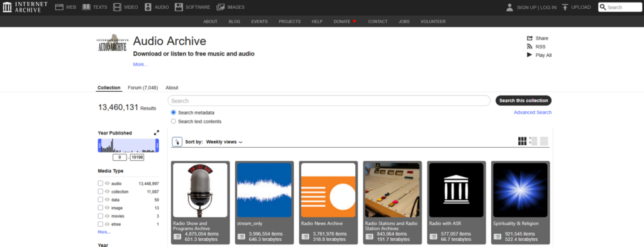Open the Images picture icon
This screenshot has height=247, width=644.
[221, 7]
